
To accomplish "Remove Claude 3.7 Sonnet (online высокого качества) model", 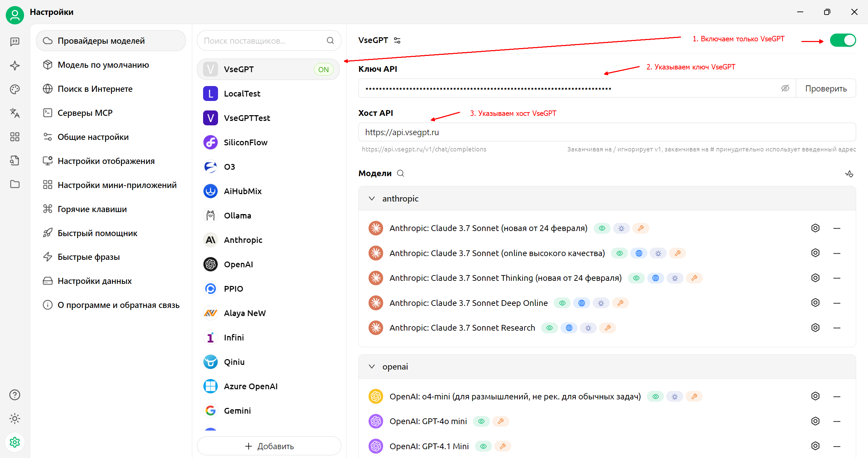I will tap(837, 253).
